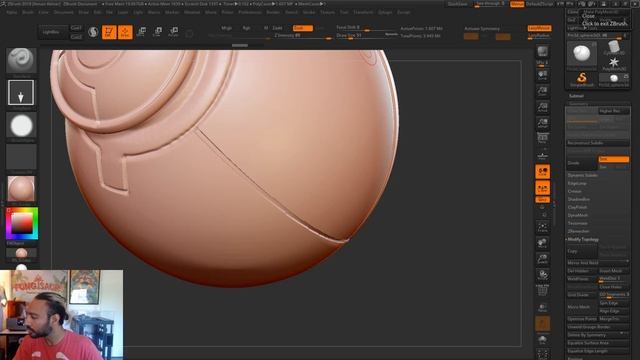Click the Solo icon near bottom of right shelf
This screenshot has height=360, width=640.
coord(542,340)
